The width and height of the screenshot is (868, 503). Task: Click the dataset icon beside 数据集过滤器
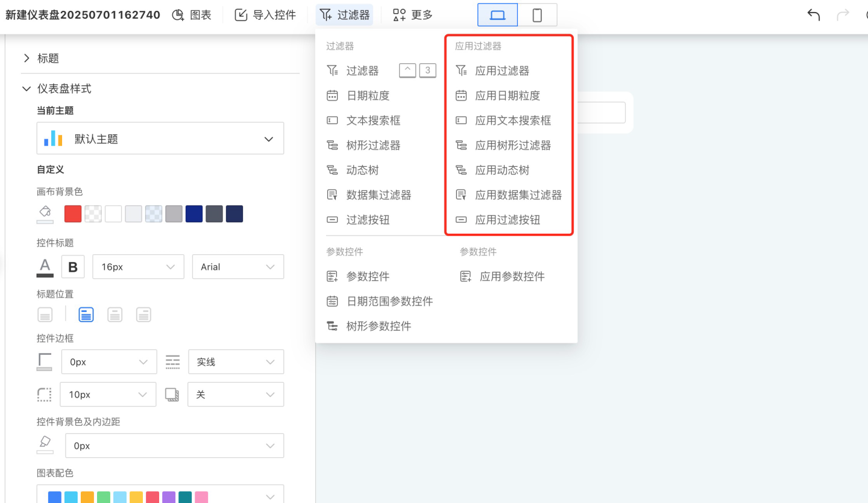pos(332,195)
